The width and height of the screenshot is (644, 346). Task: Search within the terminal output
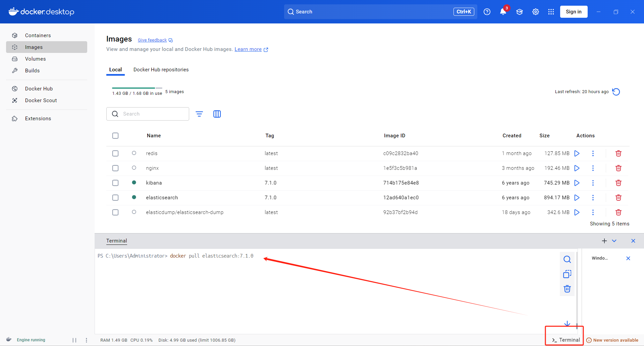pyautogui.click(x=567, y=259)
